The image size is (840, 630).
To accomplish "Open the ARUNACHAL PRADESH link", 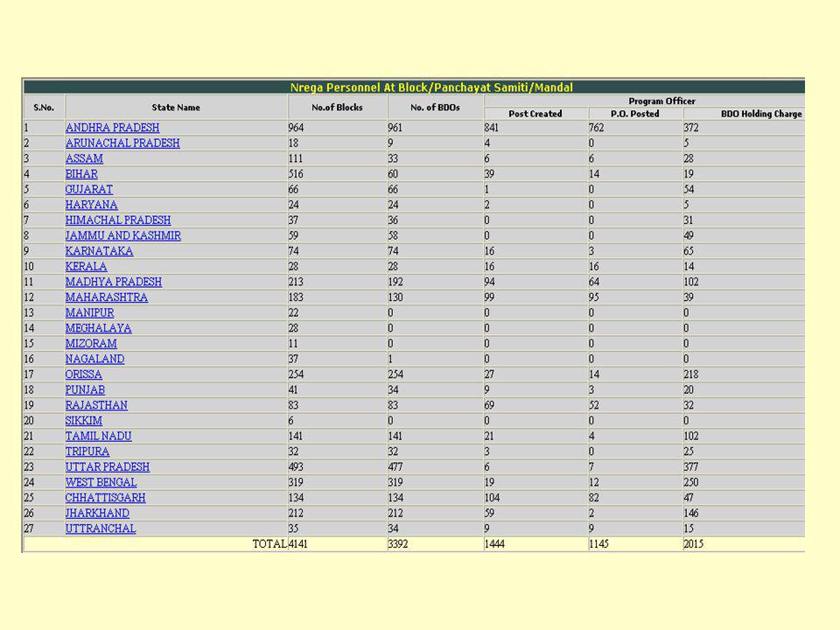I will [x=122, y=143].
